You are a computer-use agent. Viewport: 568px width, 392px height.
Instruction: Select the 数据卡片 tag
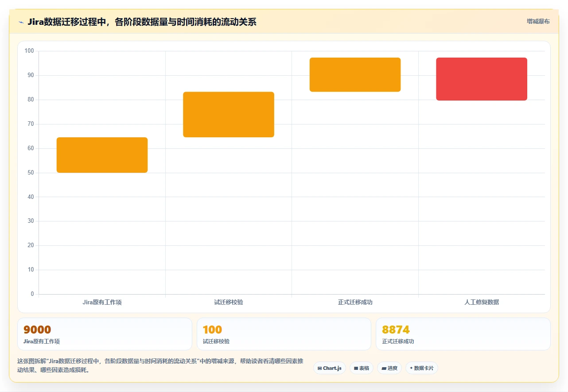click(422, 368)
